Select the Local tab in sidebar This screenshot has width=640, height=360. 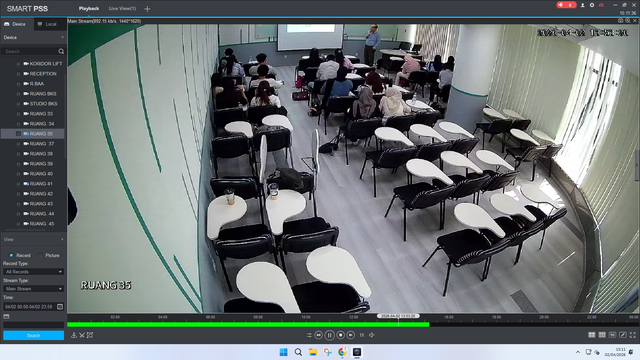pos(50,24)
